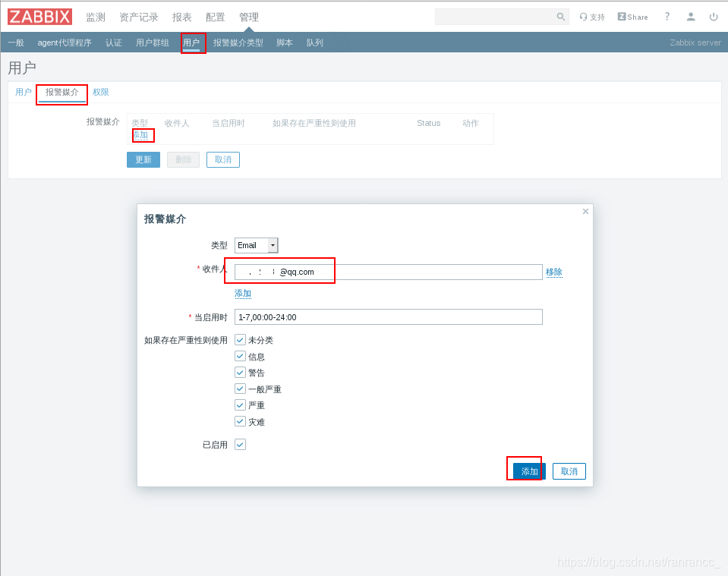Open the 配置 main menu
This screenshot has height=576, width=728.
(x=216, y=17)
